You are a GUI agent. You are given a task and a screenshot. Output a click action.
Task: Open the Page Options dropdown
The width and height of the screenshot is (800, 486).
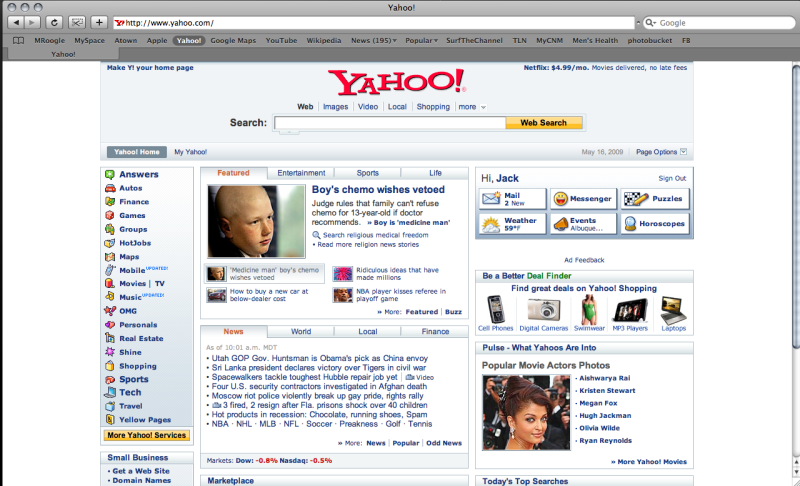tap(661, 152)
